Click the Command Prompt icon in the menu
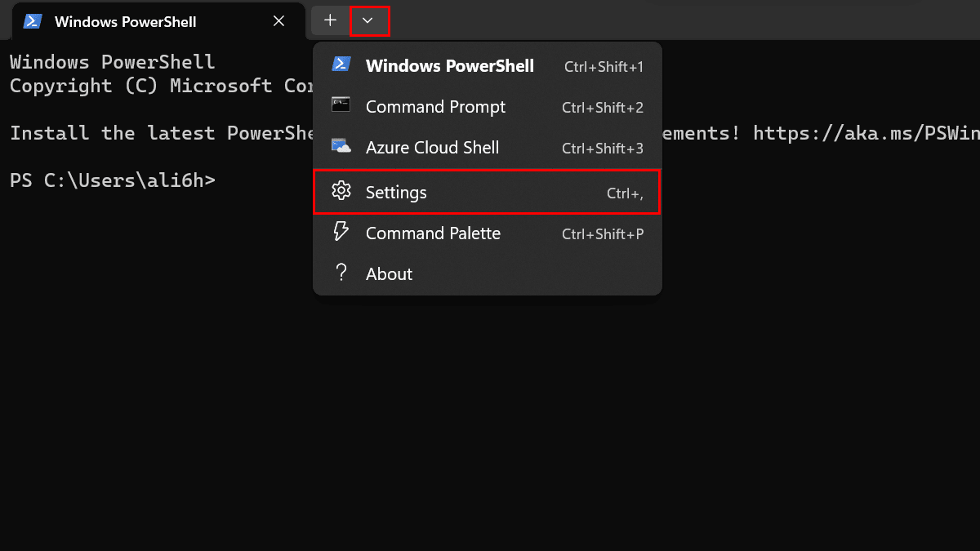Image resolution: width=980 pixels, height=551 pixels. (341, 106)
